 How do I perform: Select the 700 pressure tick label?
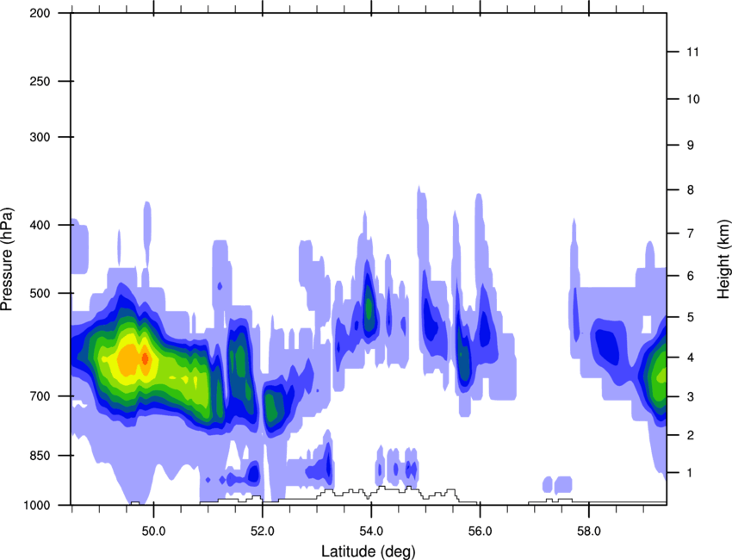click(x=40, y=396)
